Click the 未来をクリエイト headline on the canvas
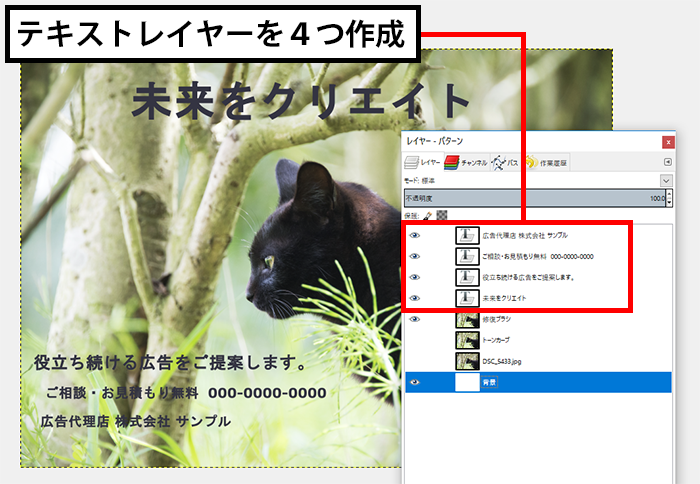Screen dimensions: 700x484 click(300, 101)
